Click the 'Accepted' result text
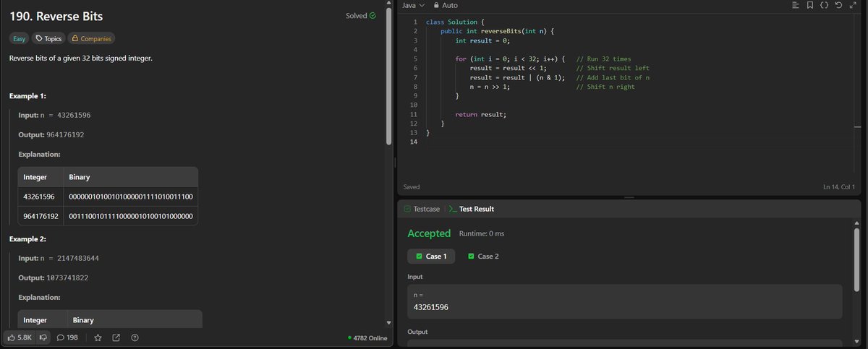868x349 pixels. [x=429, y=233]
